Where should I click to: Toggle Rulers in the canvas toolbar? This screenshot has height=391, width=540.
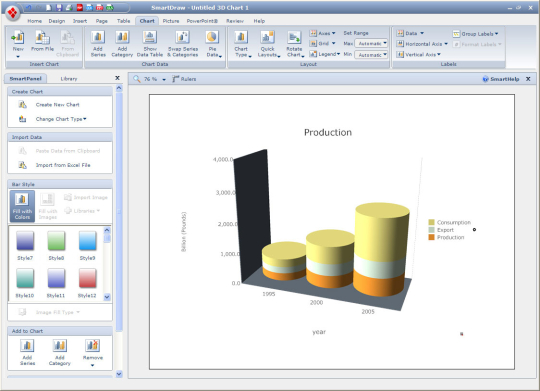tap(184, 79)
